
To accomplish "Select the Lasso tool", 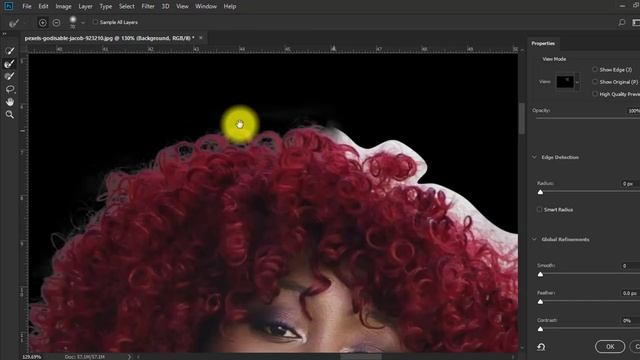I will [9, 89].
